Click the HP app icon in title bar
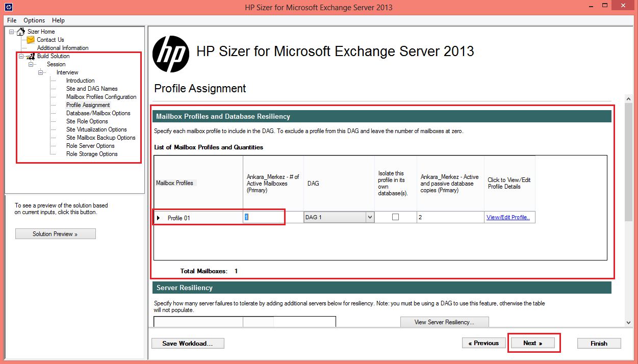The width and height of the screenshot is (638, 364). tap(10, 7)
